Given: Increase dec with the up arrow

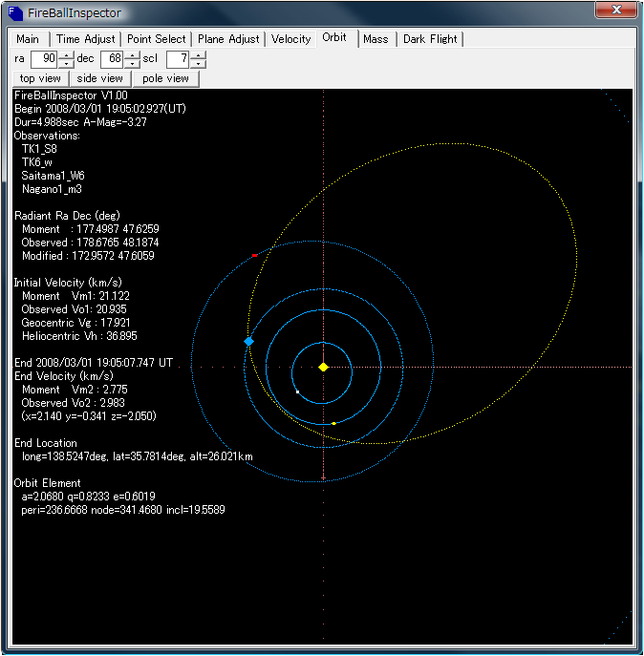Looking at the screenshot, I should coord(132,54).
